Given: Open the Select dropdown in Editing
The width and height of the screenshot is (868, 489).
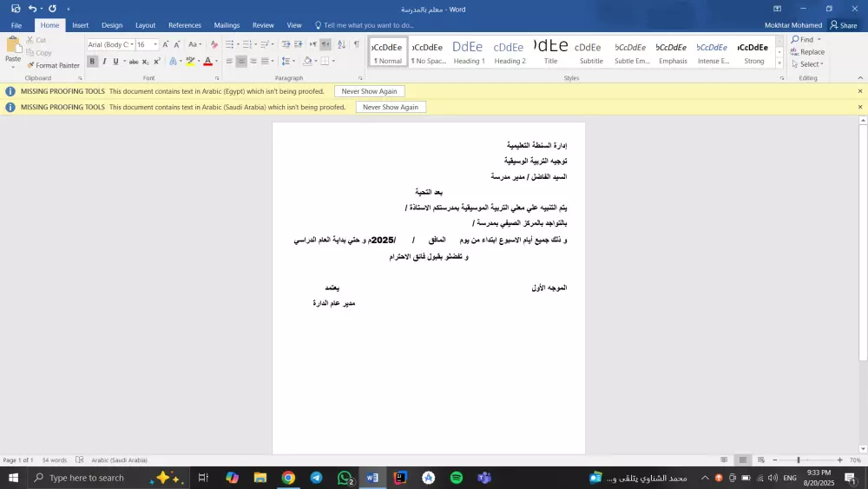Looking at the screenshot, I should (x=807, y=64).
